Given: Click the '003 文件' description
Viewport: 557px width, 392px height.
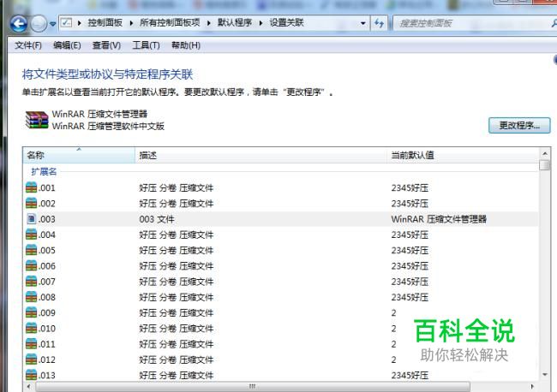Looking at the screenshot, I should tap(157, 219).
